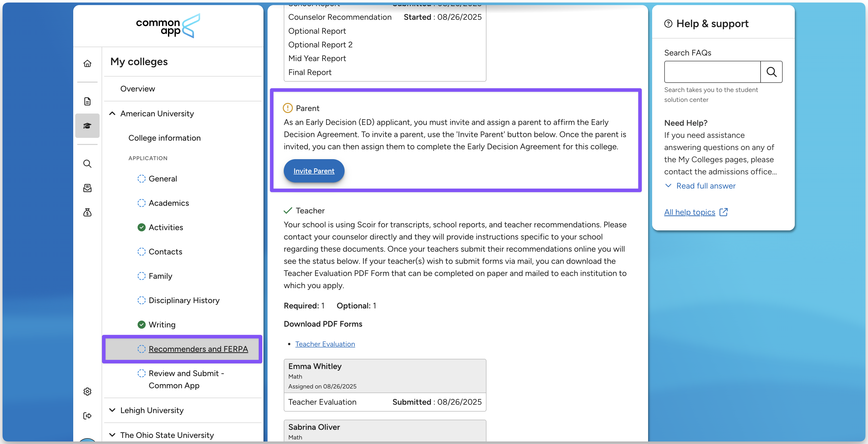Open the Writing section
The image size is (868, 444).
tap(162, 325)
